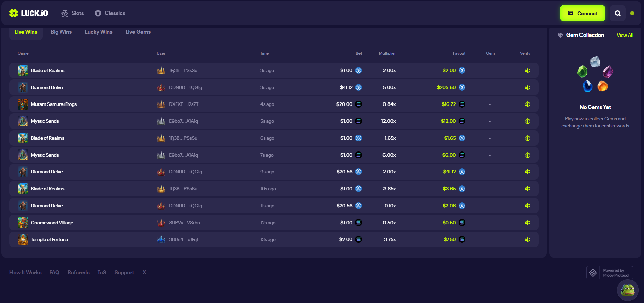Click crown avatar of user 3BUn4...uJFqf
644x303 pixels.
click(x=161, y=239)
